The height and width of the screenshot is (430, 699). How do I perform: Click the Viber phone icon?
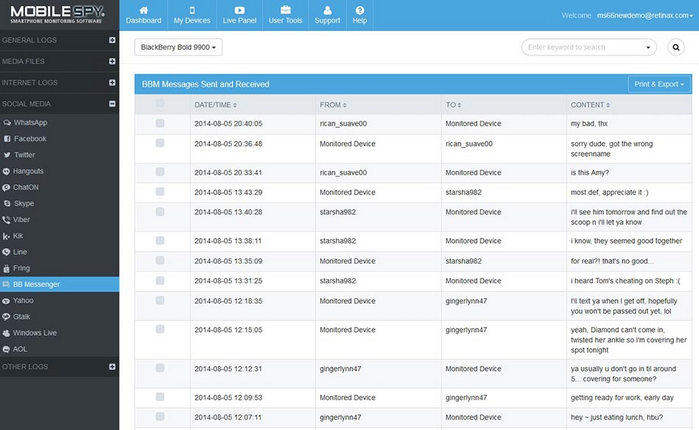click(x=6, y=220)
